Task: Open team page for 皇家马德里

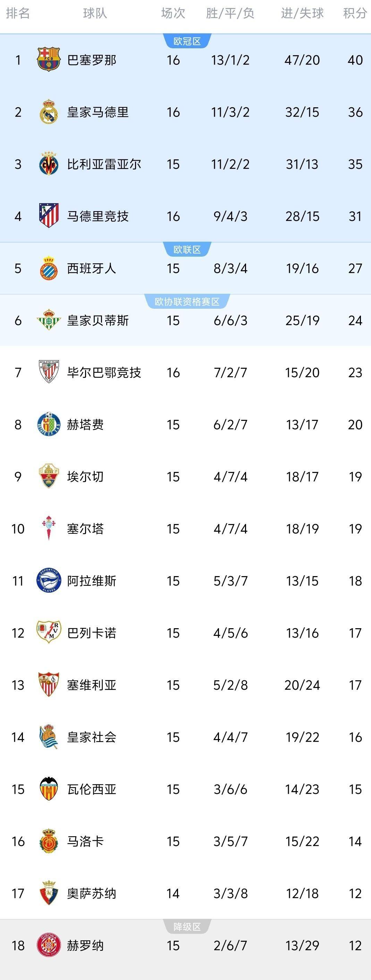Action: coord(98,112)
